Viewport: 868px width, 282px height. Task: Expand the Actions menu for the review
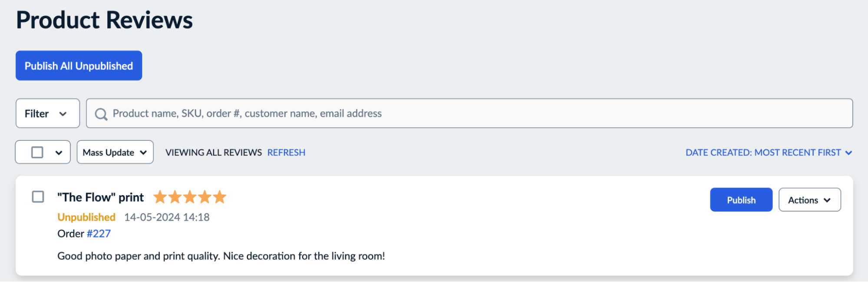point(809,200)
